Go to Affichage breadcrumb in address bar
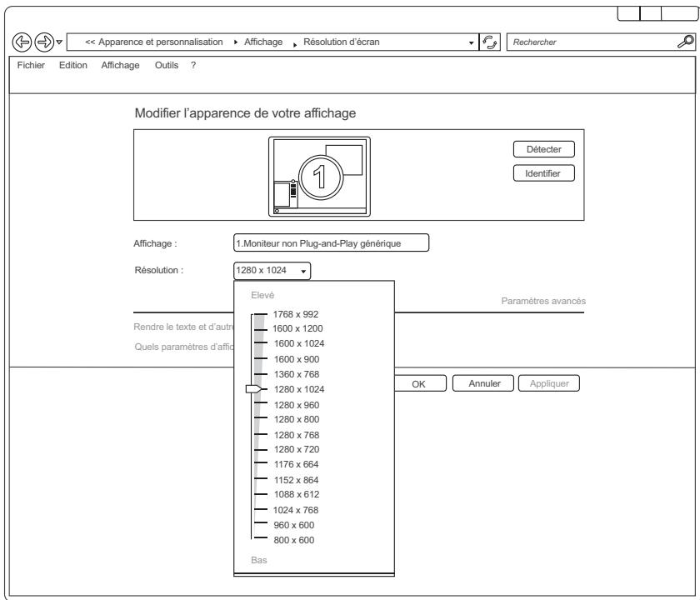Image resolution: width=700 pixels, height=600 pixels. [263, 42]
